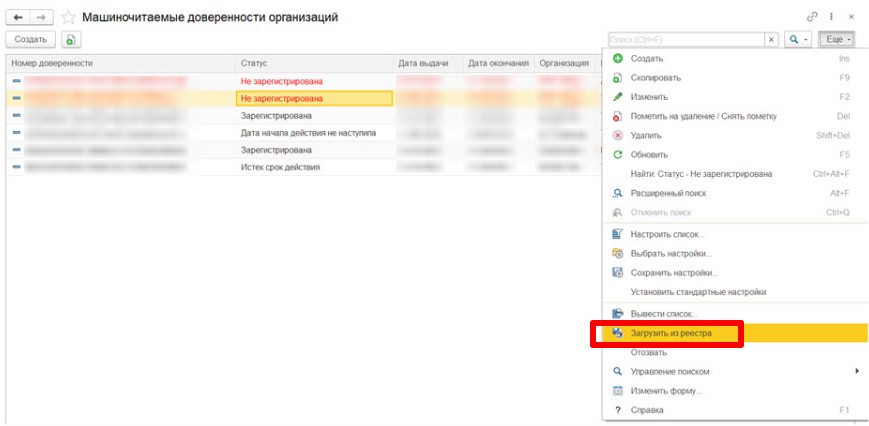Clear the search field with X icon
The width and height of the screenshot is (869, 426).
pyautogui.click(x=771, y=39)
